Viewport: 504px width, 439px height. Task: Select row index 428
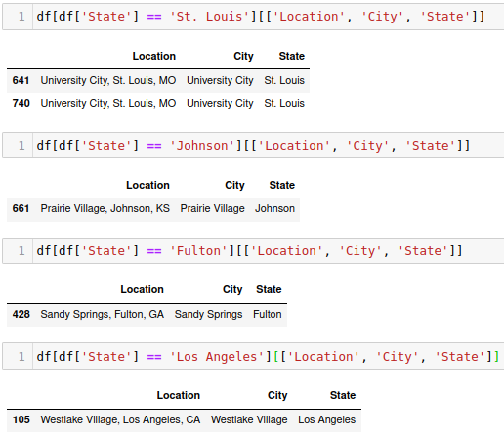click(21, 314)
